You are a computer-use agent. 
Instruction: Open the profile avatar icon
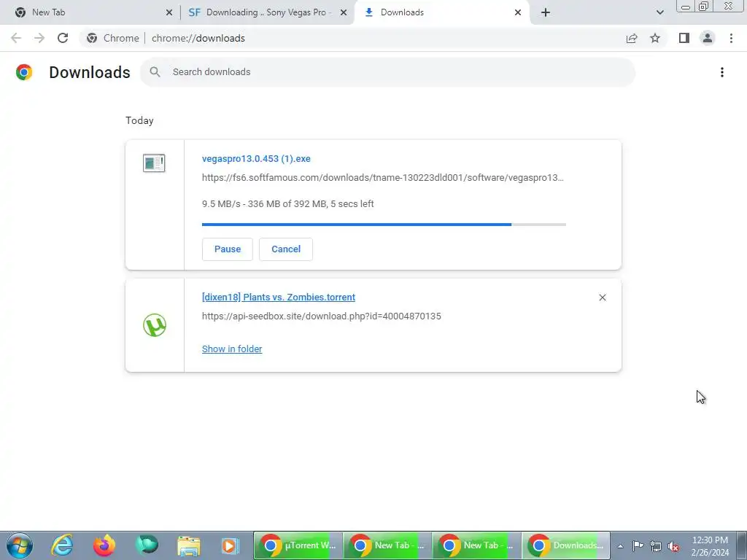click(x=708, y=38)
